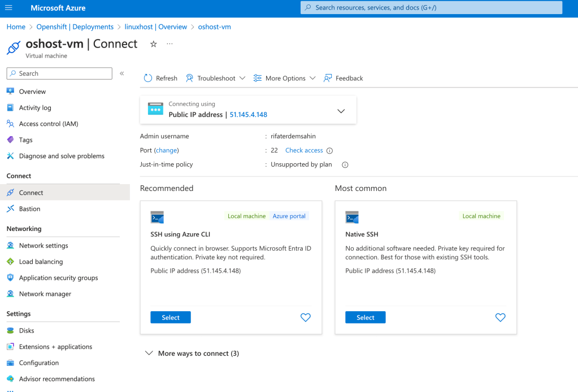The image size is (578, 392).
Task: Click the Diagnose and solve problems icon
Action: pos(10,156)
